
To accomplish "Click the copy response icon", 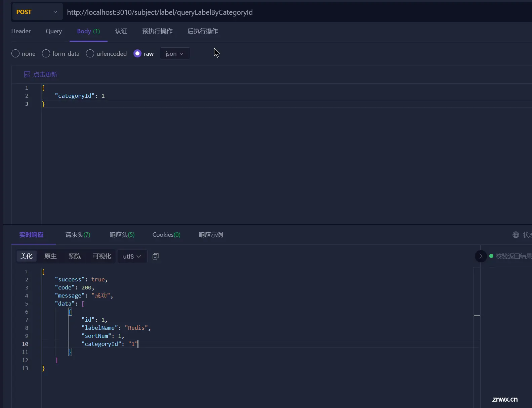I will [x=156, y=256].
